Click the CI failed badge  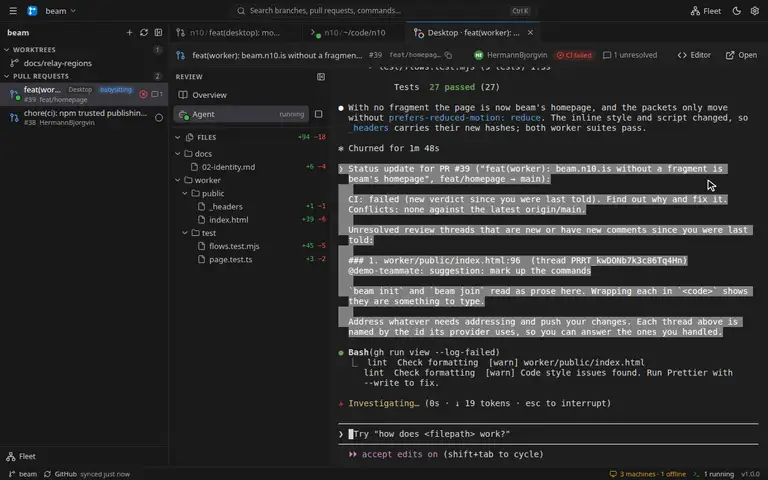[574, 55]
